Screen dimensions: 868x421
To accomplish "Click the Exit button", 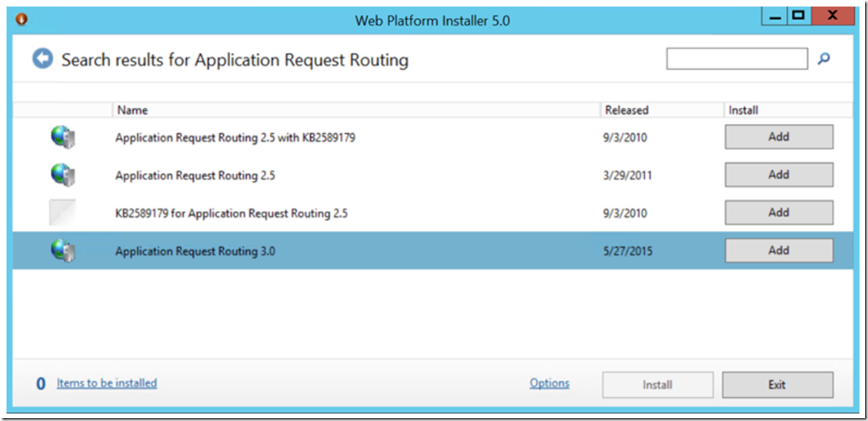I will pos(777,384).
